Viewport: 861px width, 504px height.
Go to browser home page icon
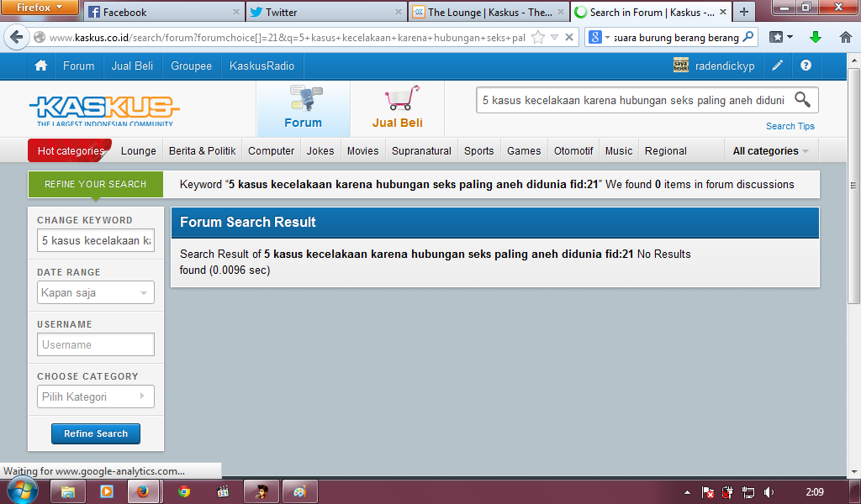pyautogui.click(x=846, y=37)
